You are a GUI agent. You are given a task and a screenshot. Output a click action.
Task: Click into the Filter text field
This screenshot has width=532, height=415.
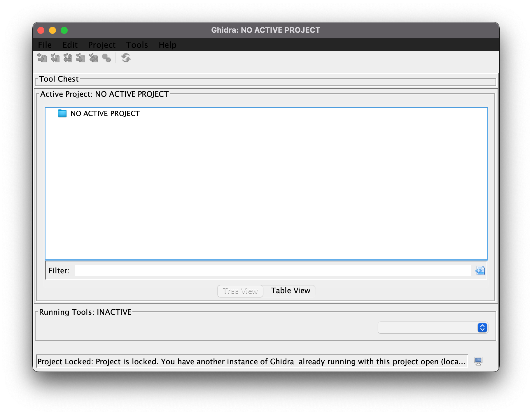tap(272, 270)
